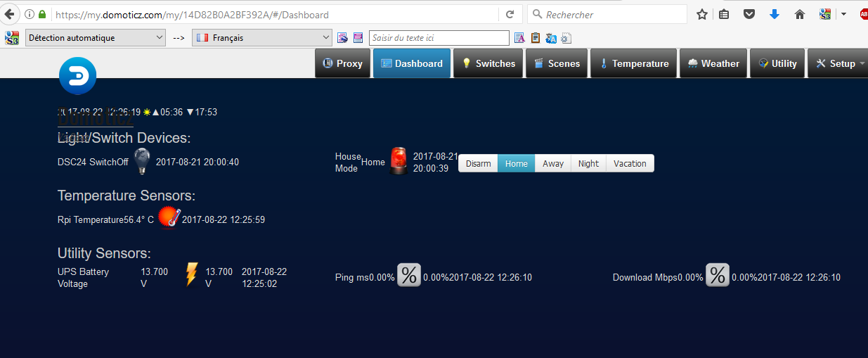The height and width of the screenshot is (358, 868).
Task: Click the clipboard translate icon
Action: 536,38
